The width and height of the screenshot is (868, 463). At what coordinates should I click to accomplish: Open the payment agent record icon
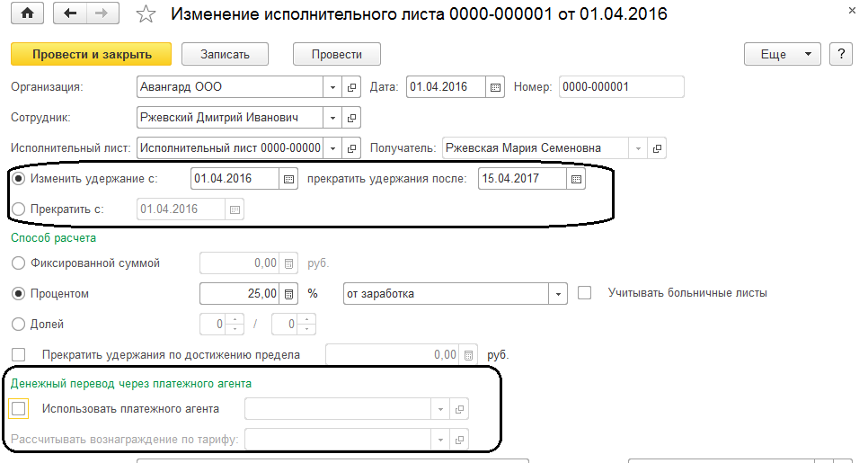(x=459, y=409)
